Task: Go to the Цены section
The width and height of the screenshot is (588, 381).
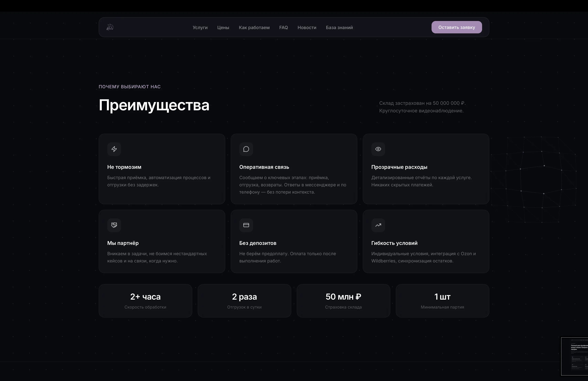Action: coord(223,27)
